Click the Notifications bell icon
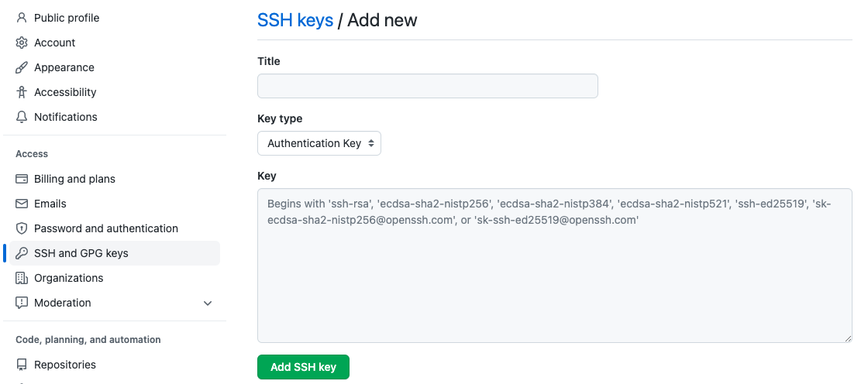The height and width of the screenshot is (384, 868). coord(22,117)
